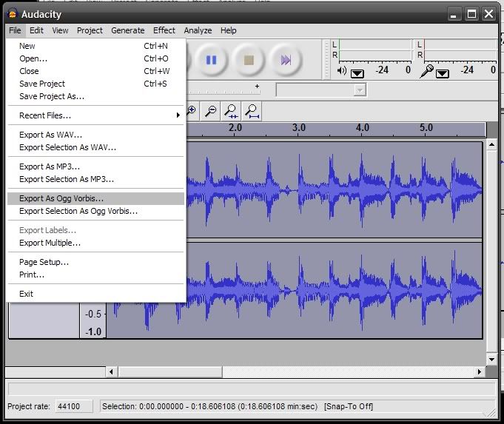Open the output meter dropdown arrow
504x424 pixels.
357,74
